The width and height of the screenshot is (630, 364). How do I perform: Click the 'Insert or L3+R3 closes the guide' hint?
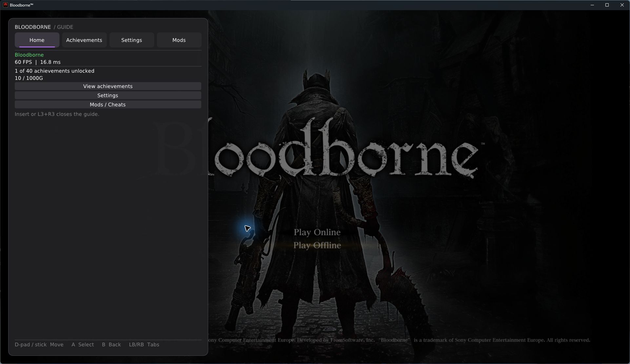[x=57, y=114]
